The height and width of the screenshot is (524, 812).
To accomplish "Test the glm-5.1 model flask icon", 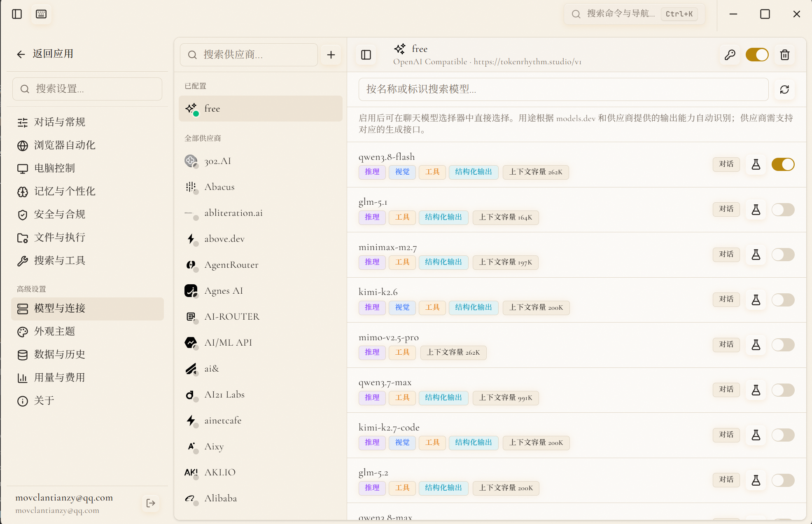I will click(756, 210).
